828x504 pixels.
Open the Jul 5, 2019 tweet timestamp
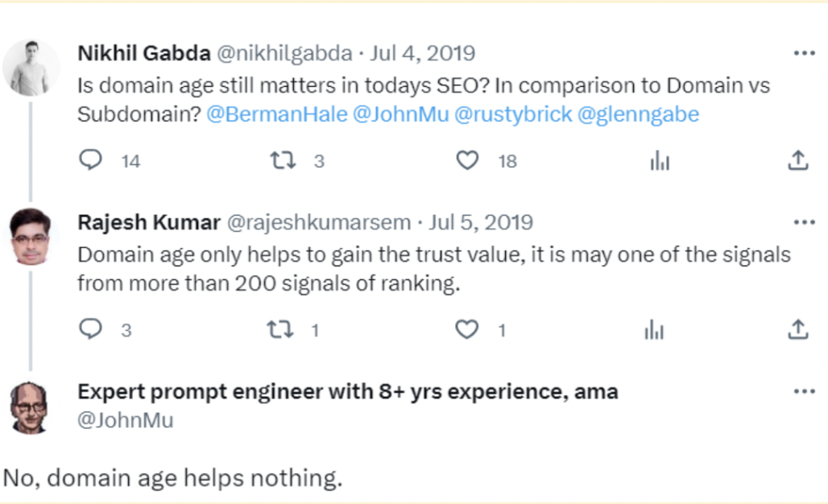(x=482, y=222)
